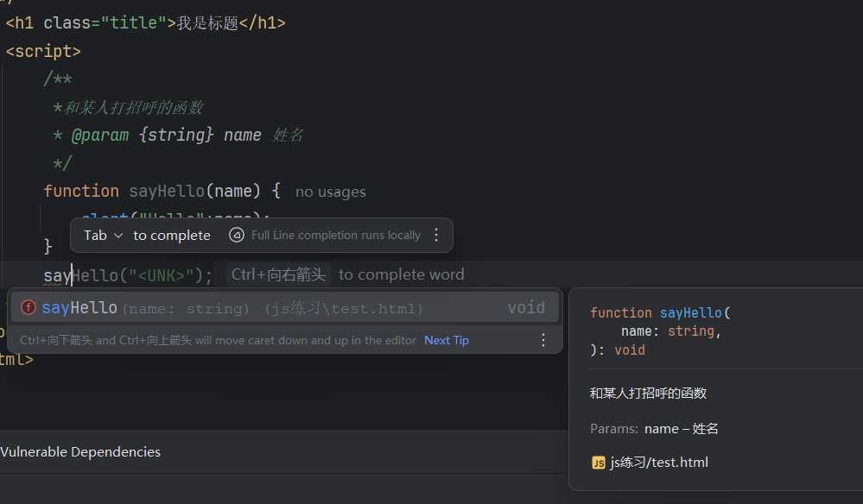This screenshot has width=863, height=504.
Task: Click the Full Line completion circular icon
Action: pyautogui.click(x=237, y=236)
